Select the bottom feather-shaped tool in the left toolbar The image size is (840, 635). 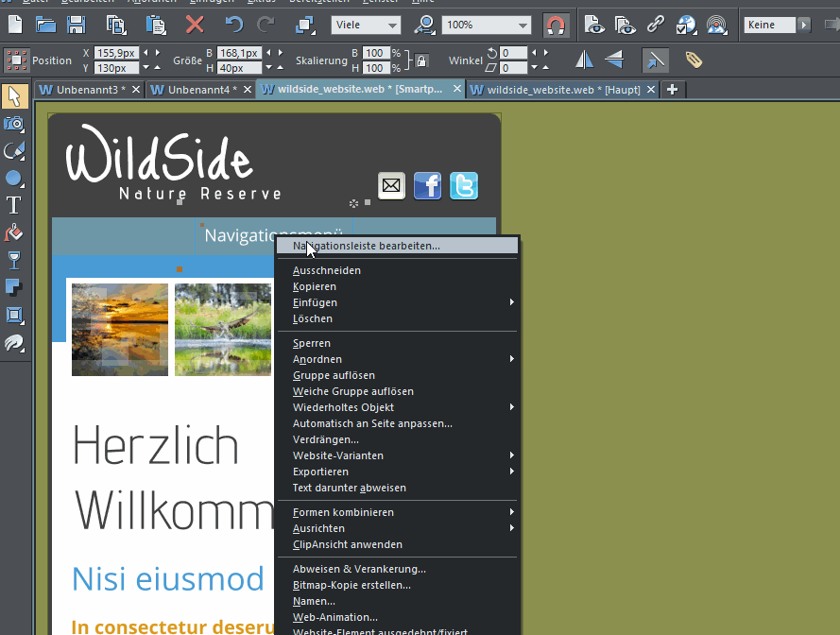14,343
